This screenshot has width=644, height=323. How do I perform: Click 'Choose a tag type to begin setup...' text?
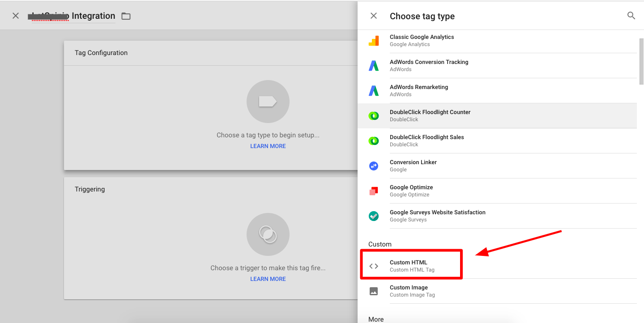pos(268,135)
